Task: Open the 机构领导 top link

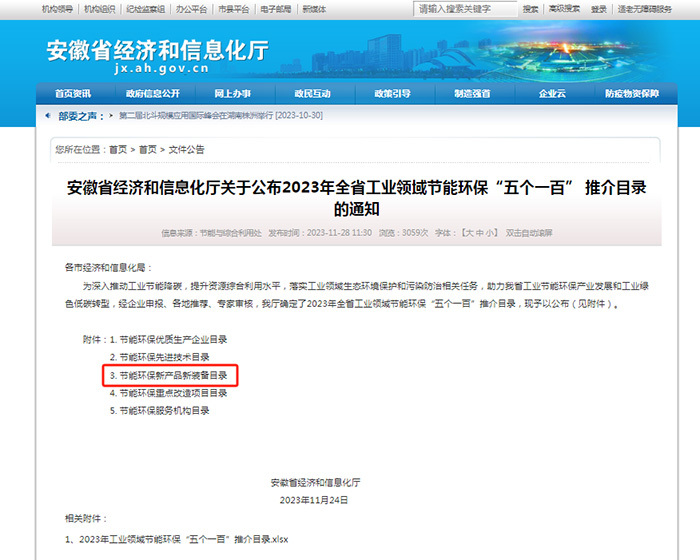Action: pos(57,9)
